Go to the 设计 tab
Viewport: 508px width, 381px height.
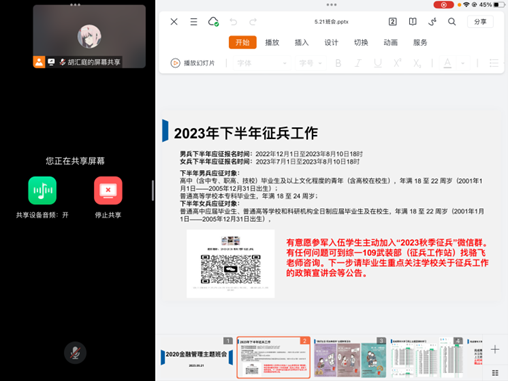331,42
